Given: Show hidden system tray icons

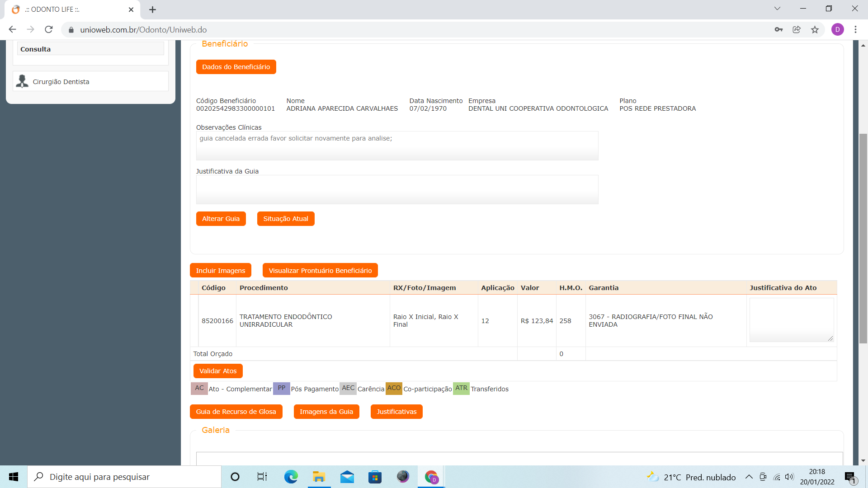Looking at the screenshot, I should (749, 477).
